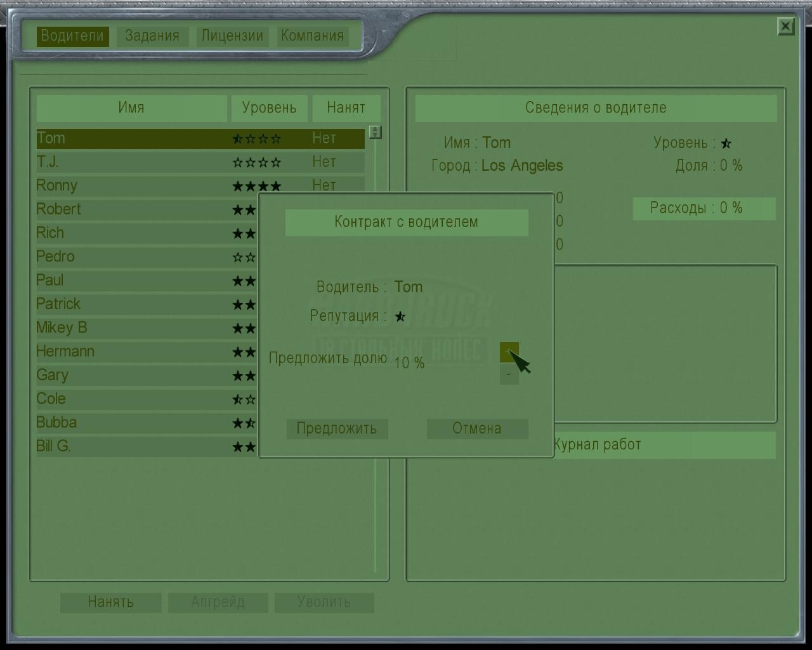Click the driver list scroll up arrow
This screenshot has width=812, height=650.
376,132
